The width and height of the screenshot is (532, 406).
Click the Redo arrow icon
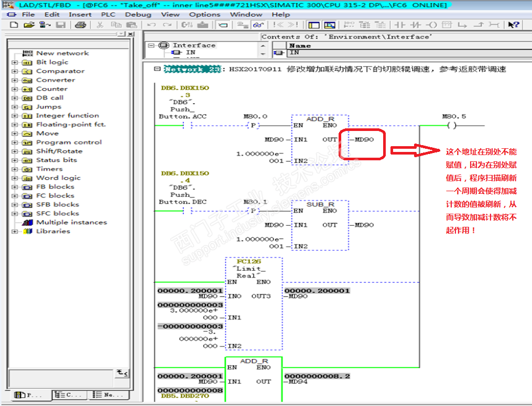[167, 25]
